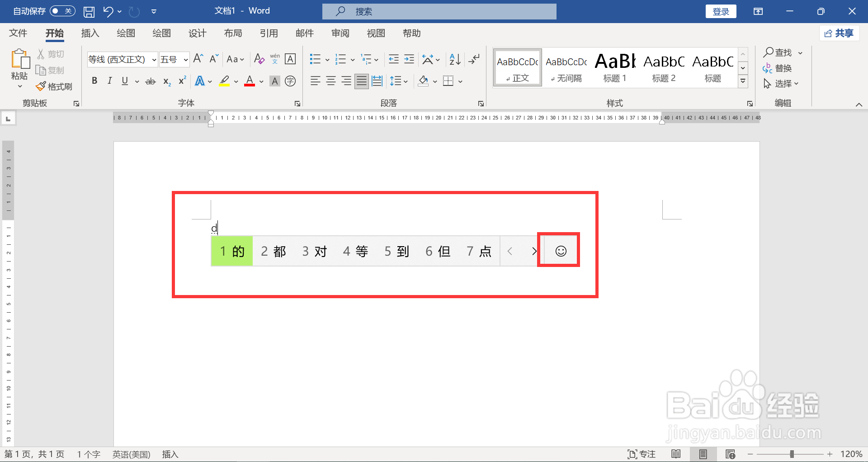Apply the No Spacing style

(x=566, y=67)
